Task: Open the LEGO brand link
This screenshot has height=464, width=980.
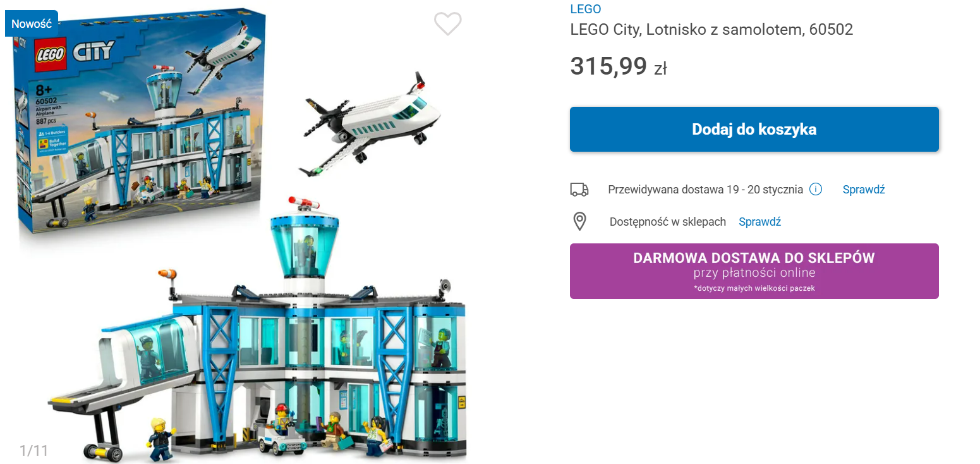Action: (x=585, y=9)
